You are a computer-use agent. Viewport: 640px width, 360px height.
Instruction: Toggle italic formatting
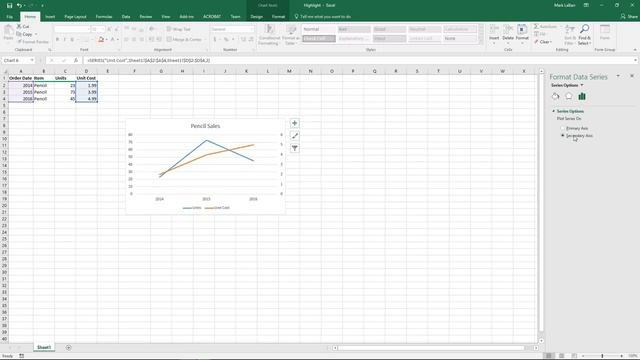pos(64,40)
